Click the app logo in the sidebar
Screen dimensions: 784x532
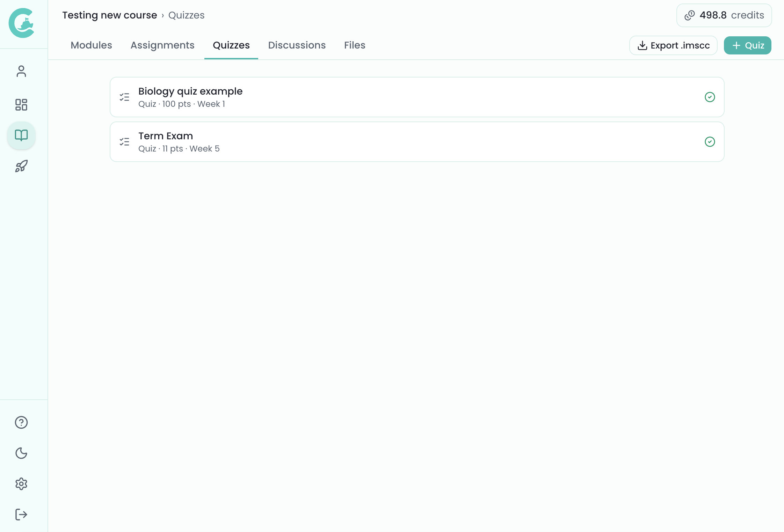coord(21,23)
